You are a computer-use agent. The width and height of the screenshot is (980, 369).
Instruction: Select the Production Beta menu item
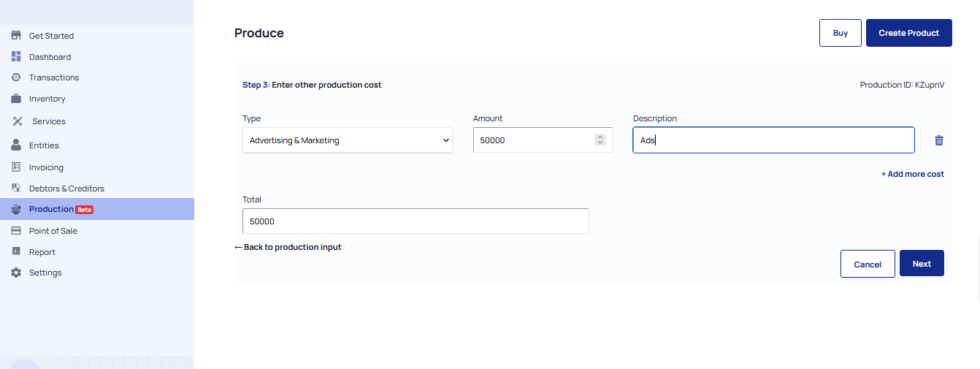(97, 209)
